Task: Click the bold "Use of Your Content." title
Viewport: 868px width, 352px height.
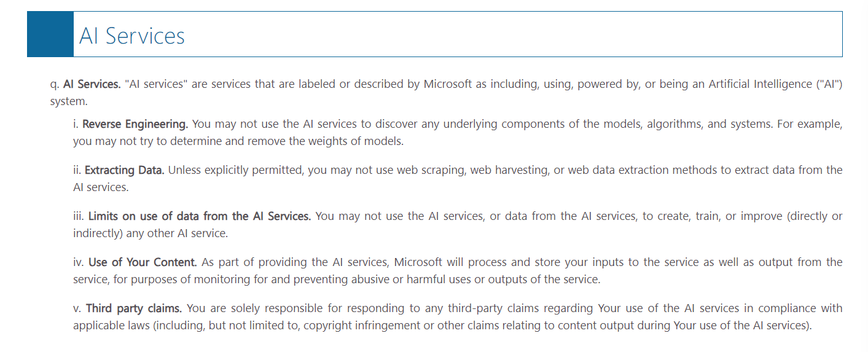Action: click(x=143, y=262)
